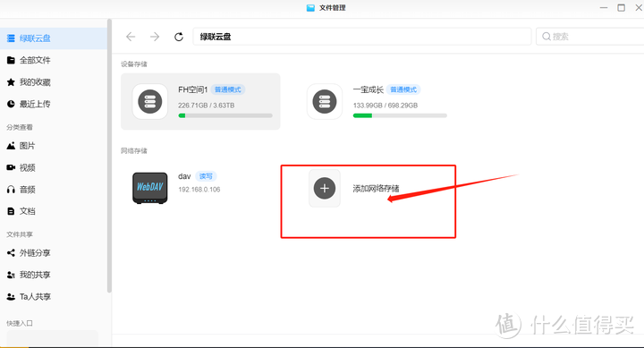Click the dav network storage name
Screen dimensions: 644x348
[x=184, y=176]
